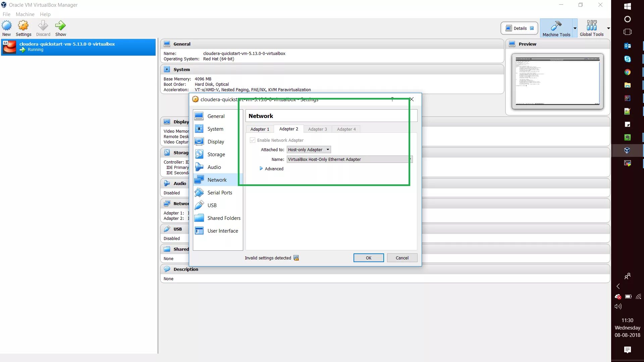Open the Storage category in Settings sidebar
Screen dimensions: 644x362
click(217, 154)
